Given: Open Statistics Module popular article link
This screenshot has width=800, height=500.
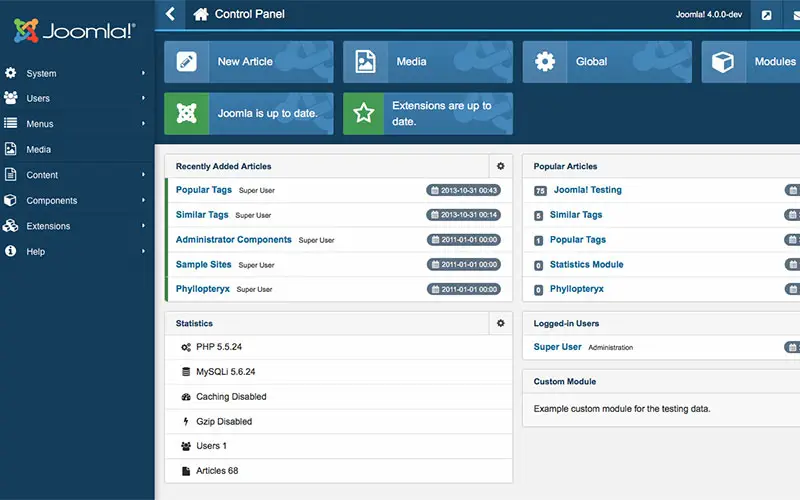Looking at the screenshot, I should click(x=587, y=264).
